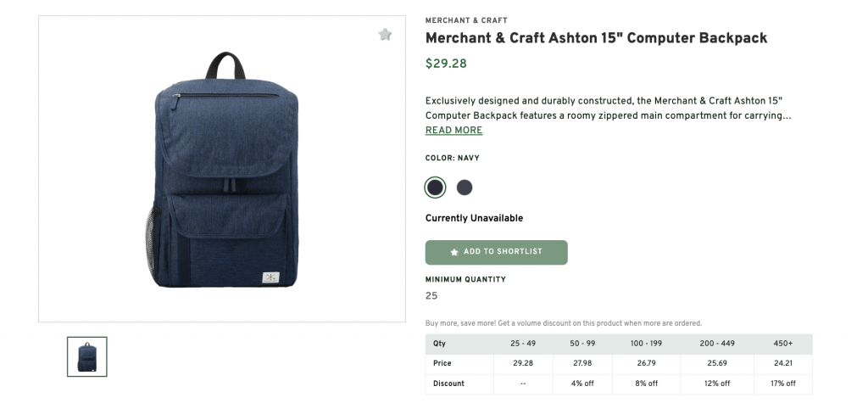The image size is (868, 403).
Task: Click the minimum quantity value 25
Action: pos(431,296)
